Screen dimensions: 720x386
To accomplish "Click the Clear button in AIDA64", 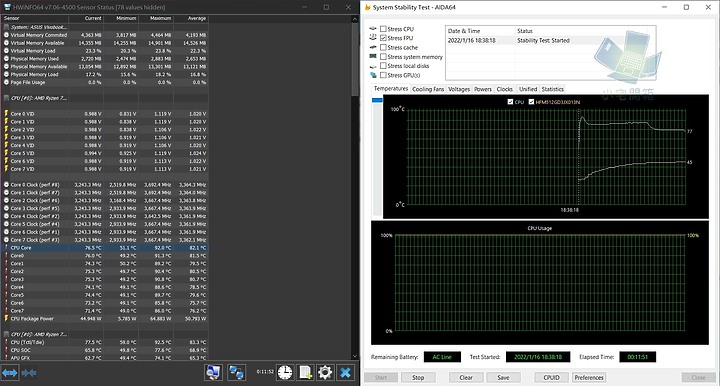I will click(466, 377).
